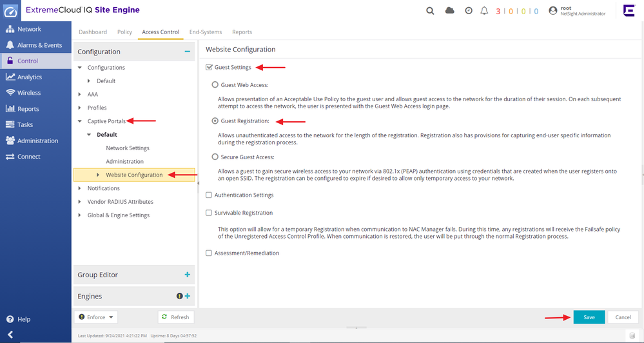Expand the Notifications tree node
The width and height of the screenshot is (644, 343).
click(x=80, y=188)
